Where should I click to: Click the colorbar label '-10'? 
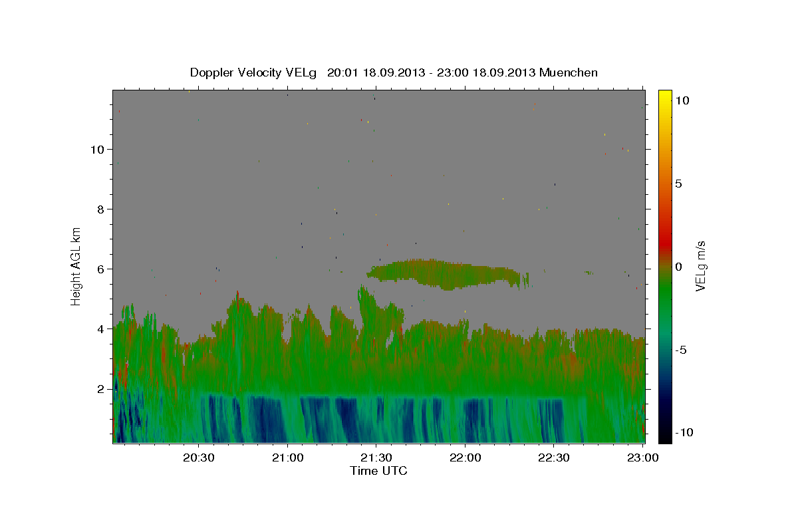pos(684,432)
